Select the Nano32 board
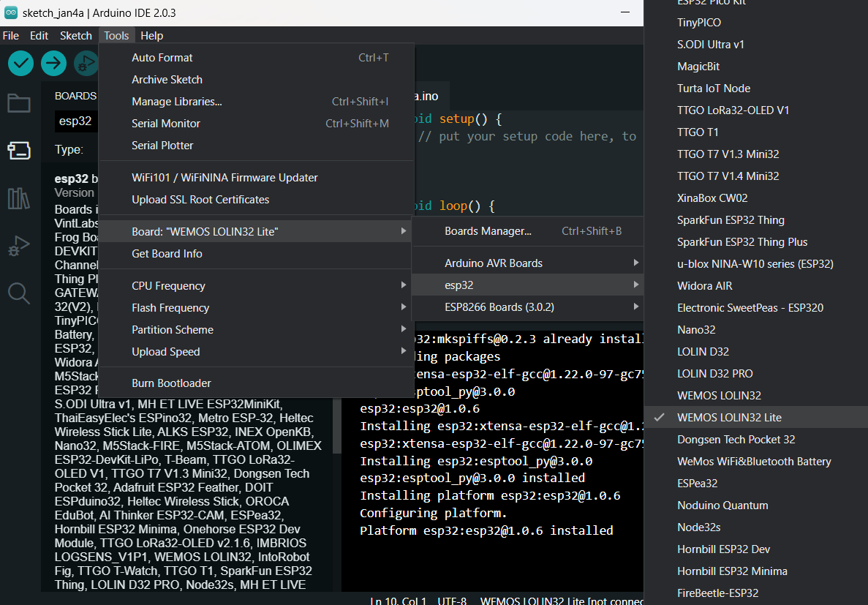Viewport: 868px width, 605px height. pos(755,330)
